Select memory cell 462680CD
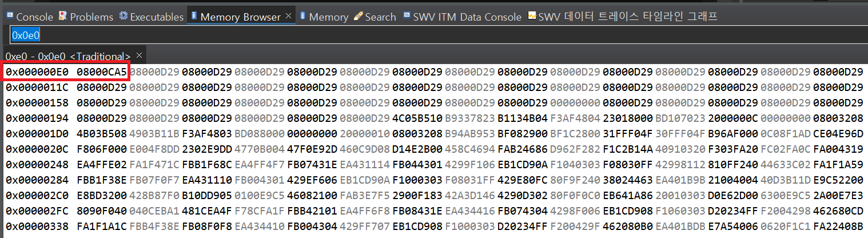 click(x=838, y=211)
